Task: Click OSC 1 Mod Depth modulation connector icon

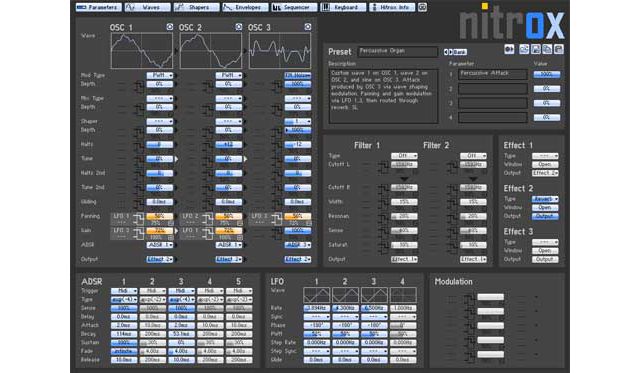Action: [139, 86]
